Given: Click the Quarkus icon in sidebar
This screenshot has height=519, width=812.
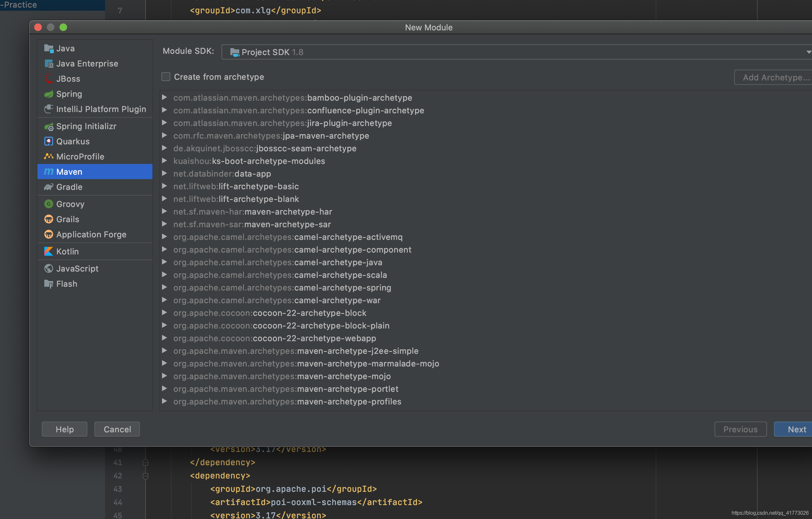Looking at the screenshot, I should pos(48,141).
